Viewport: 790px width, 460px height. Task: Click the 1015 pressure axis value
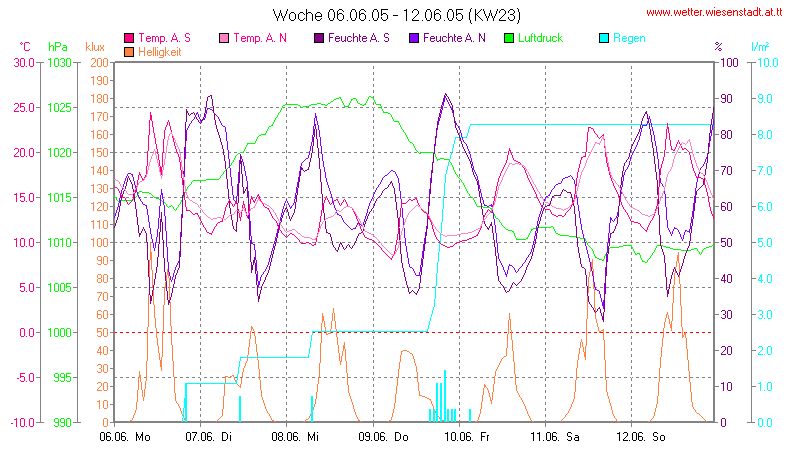[59, 198]
